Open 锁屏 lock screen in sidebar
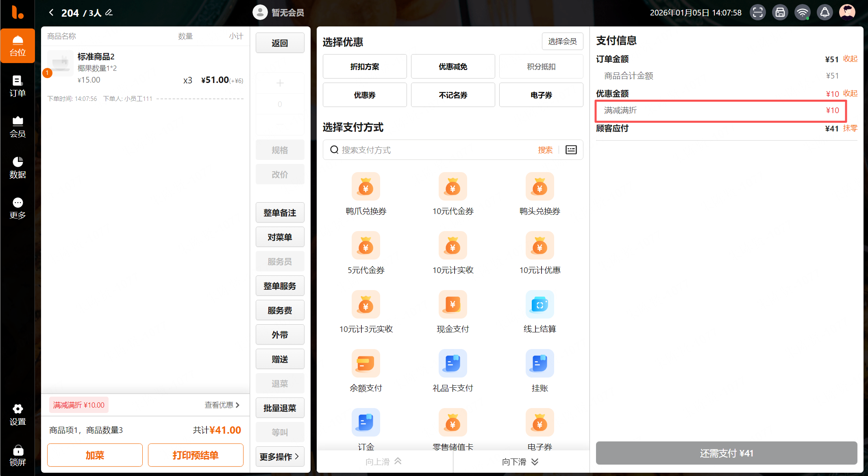The height and width of the screenshot is (476, 868). point(17,455)
